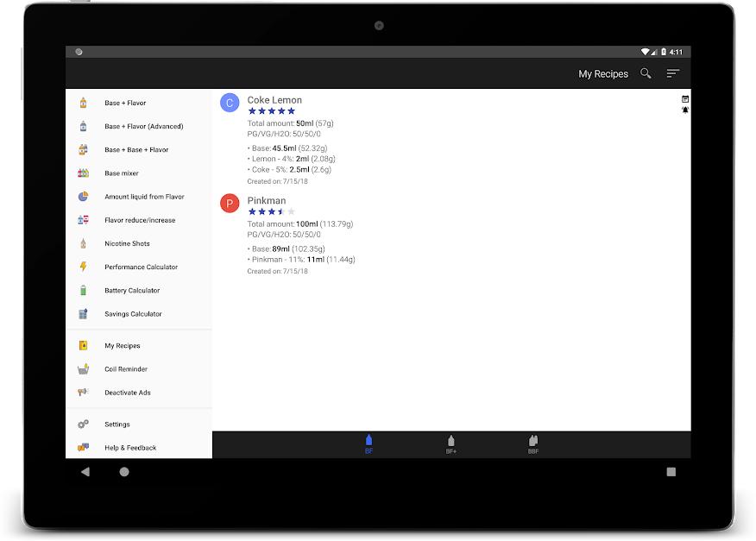Switch to the BF+ bottom tab
756x541 pixels.
point(450,444)
